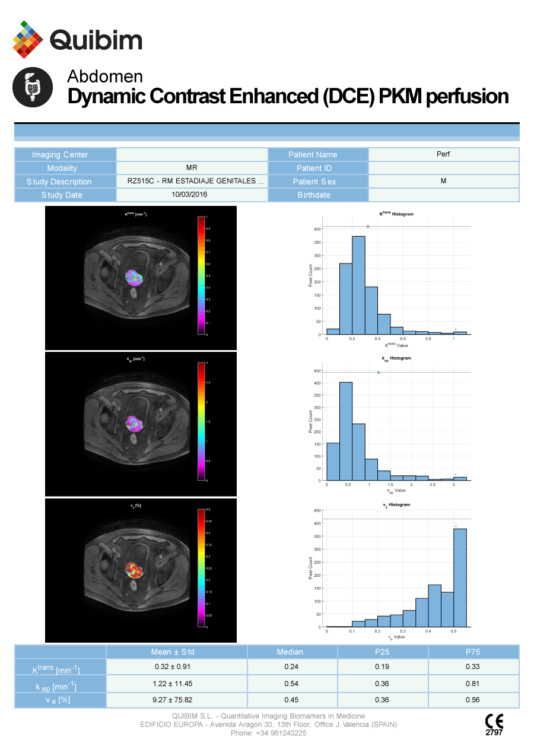This screenshot has height=756, width=534.
Task: Click the kep median value 0.54
Action: [293, 683]
